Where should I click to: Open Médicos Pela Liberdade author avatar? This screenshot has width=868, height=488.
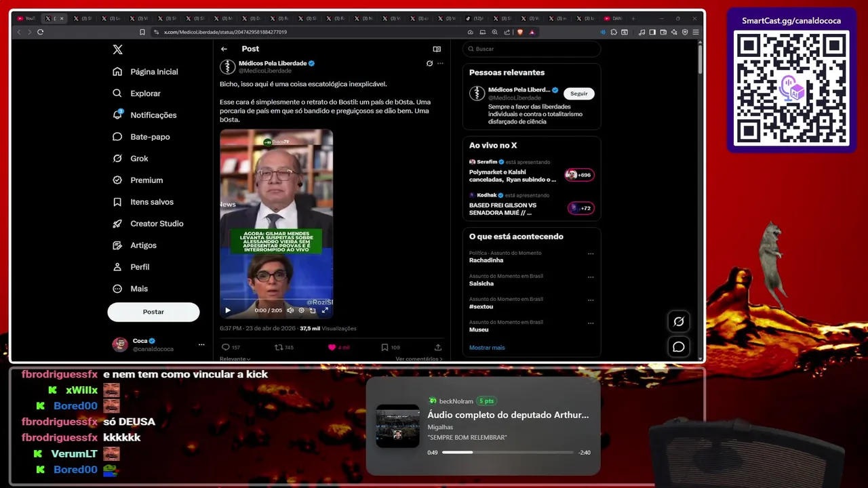click(228, 66)
